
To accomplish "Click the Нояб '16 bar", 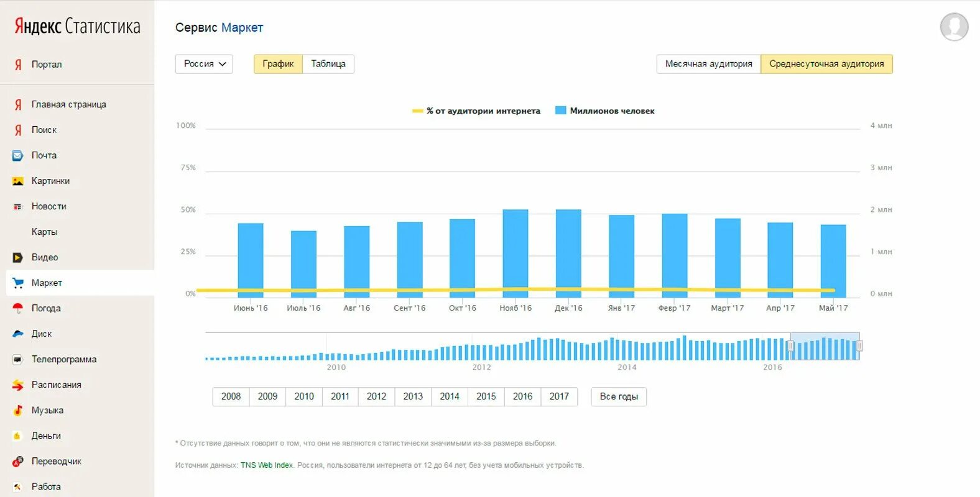I will (x=515, y=253).
